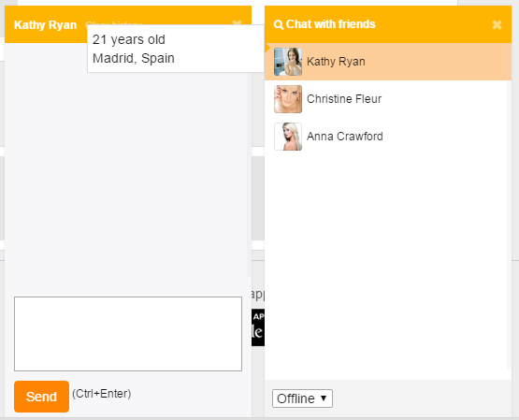
Task: Click the Chat with friends header title
Action: click(330, 24)
